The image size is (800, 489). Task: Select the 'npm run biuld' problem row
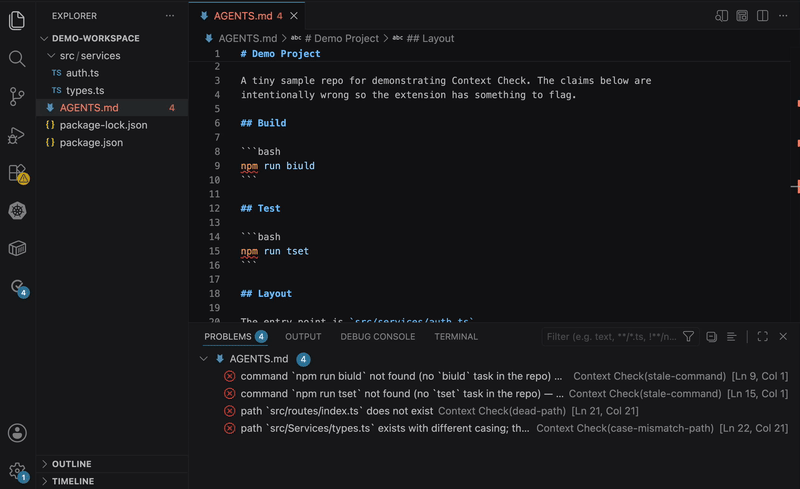click(x=495, y=376)
